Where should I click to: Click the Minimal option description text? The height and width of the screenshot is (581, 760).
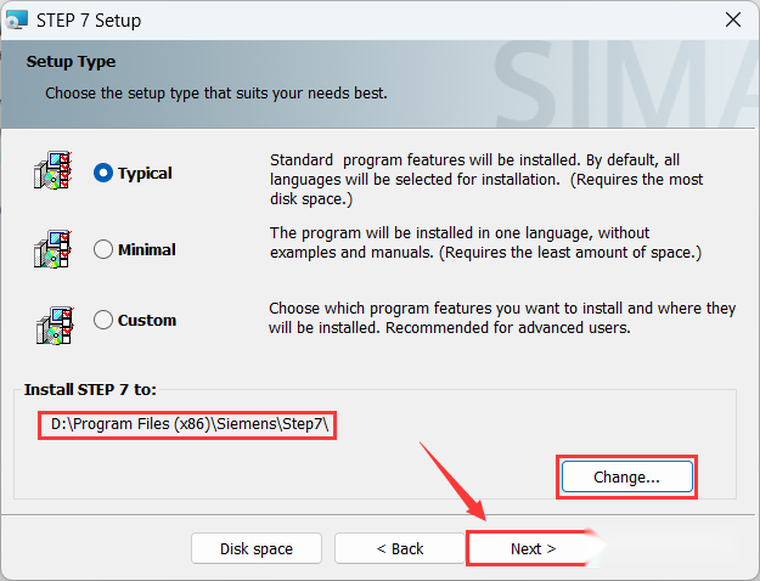click(485, 243)
